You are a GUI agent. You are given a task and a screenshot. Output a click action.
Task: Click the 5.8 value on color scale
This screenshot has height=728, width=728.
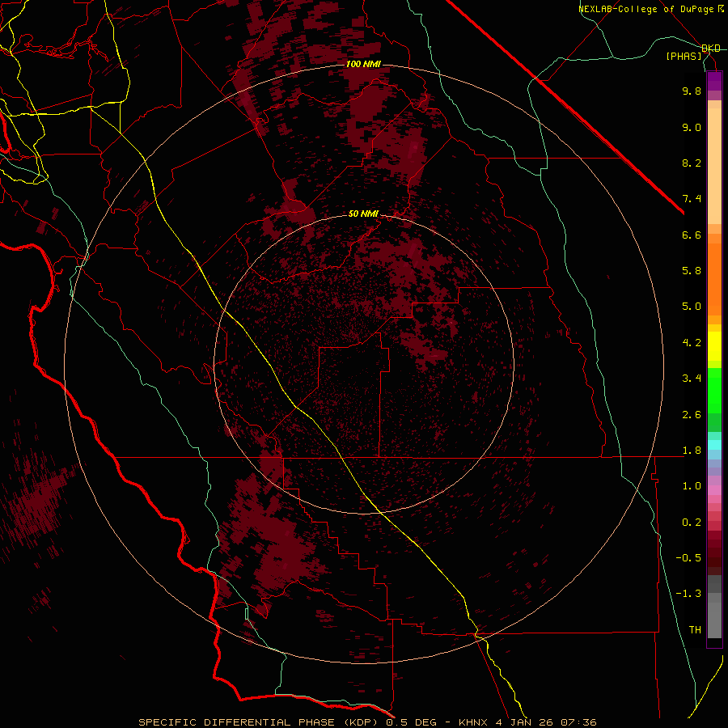(x=692, y=271)
